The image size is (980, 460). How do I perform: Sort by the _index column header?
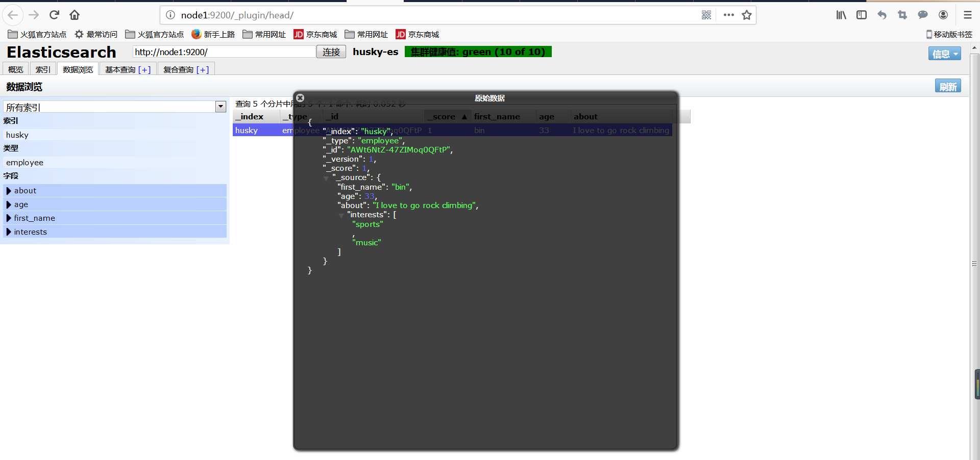point(257,116)
